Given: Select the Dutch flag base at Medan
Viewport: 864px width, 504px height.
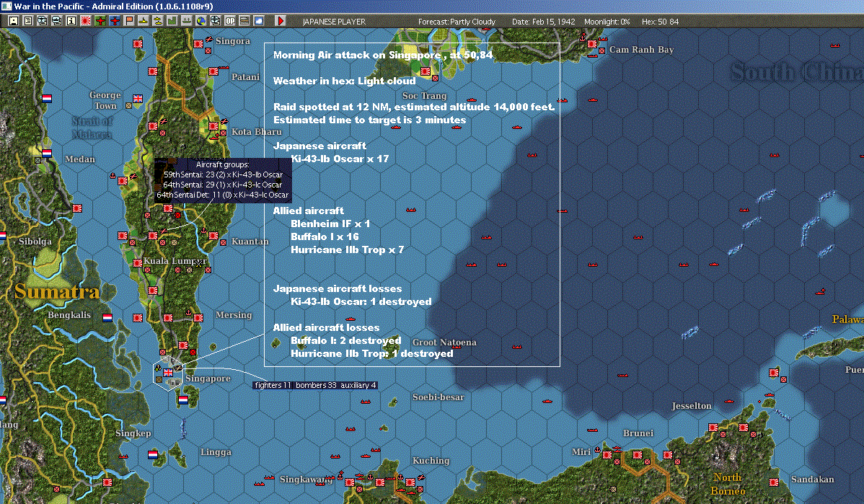Looking at the screenshot, I should coord(47,154).
